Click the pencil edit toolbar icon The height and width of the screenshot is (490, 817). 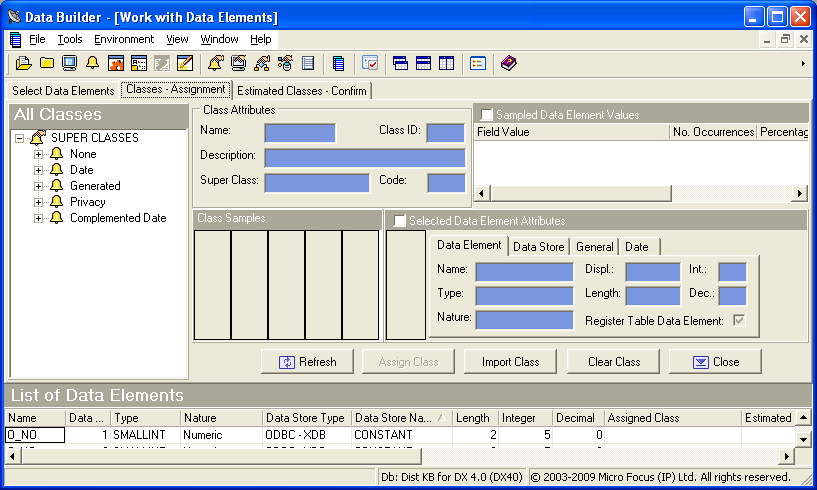[x=185, y=63]
